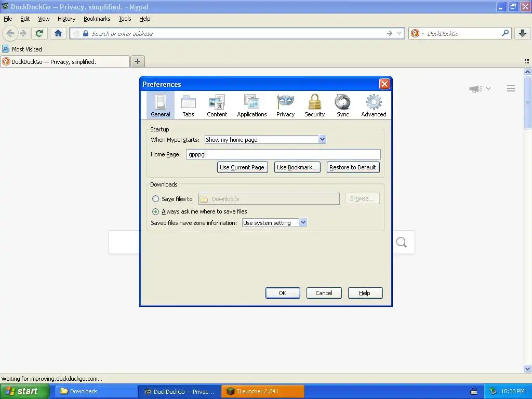This screenshot has height=399, width=532.
Task: Reload the current page
Action: point(39,33)
